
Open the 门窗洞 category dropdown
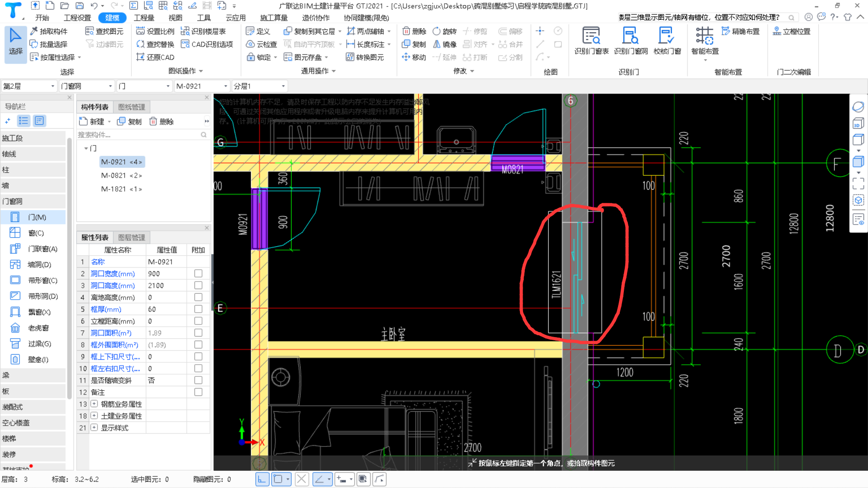(87, 86)
